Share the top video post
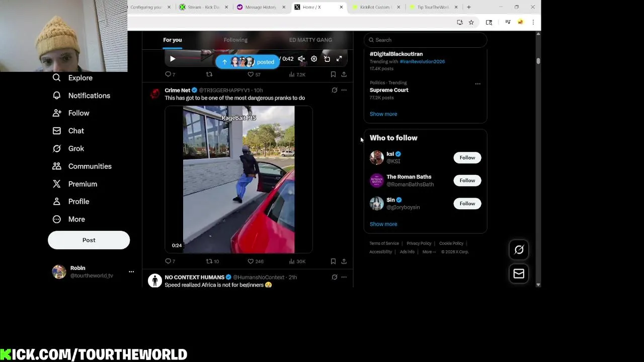Viewport: 644px width, 362px height. click(x=344, y=74)
